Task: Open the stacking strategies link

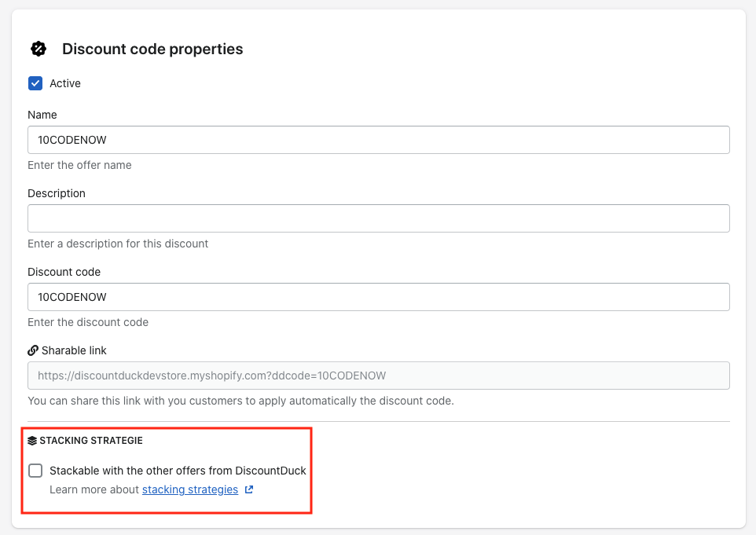Action: pos(190,489)
